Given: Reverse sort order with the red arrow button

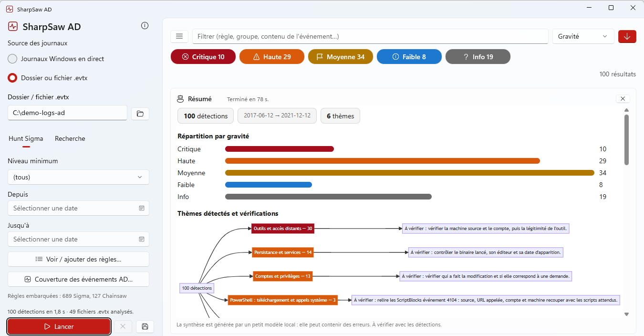Looking at the screenshot, I should click(x=627, y=36).
